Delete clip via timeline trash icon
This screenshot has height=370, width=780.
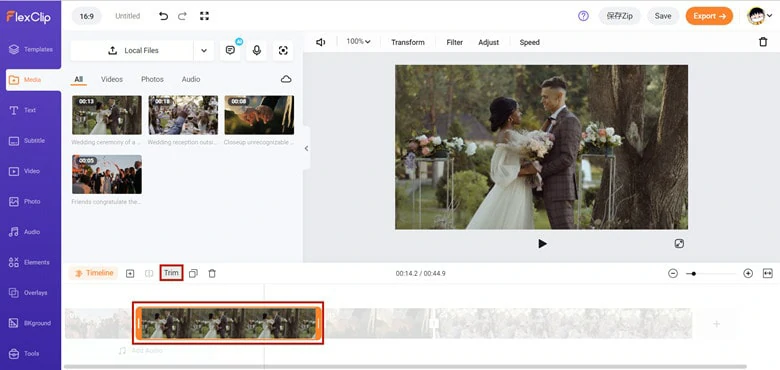click(212, 274)
